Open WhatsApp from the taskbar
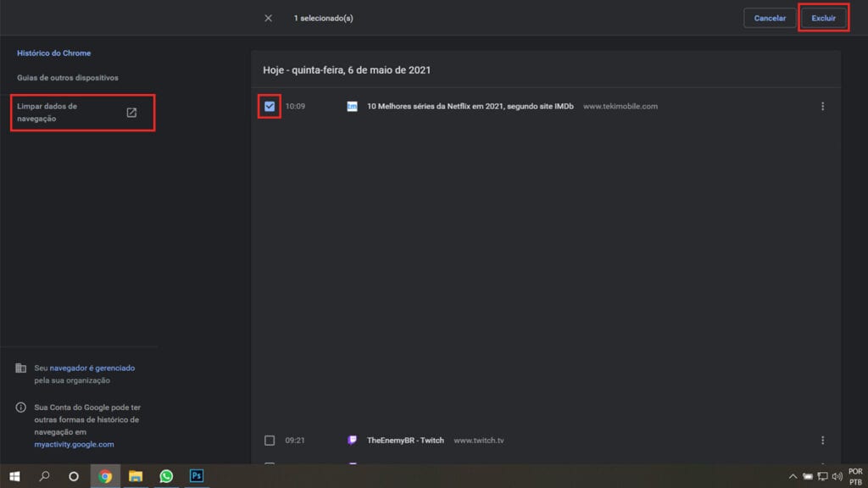Screen dimensions: 868x488 (166, 476)
